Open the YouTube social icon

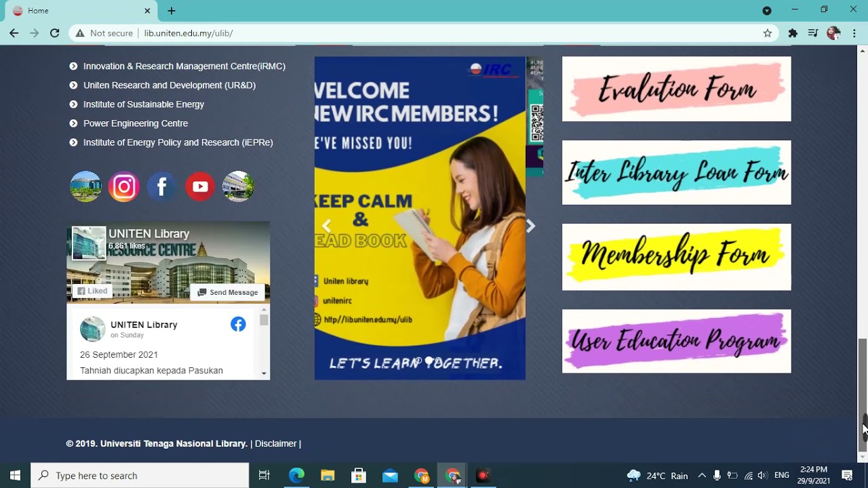(200, 186)
